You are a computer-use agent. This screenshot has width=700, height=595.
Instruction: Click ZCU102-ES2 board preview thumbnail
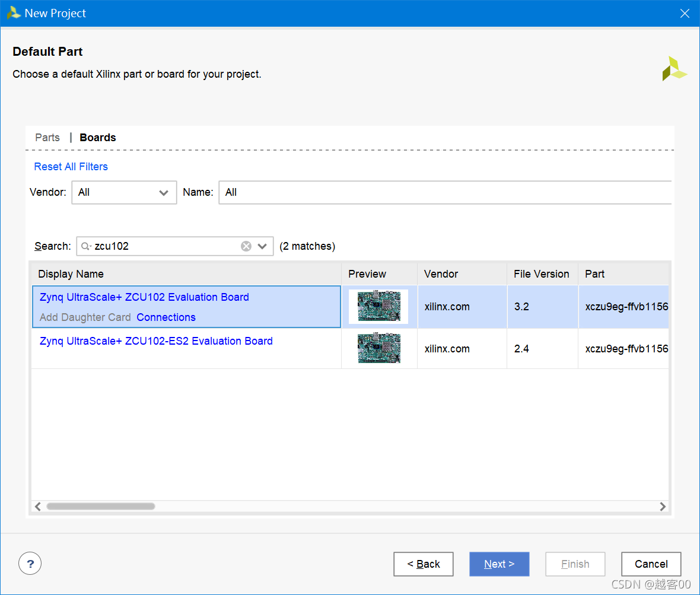379,348
